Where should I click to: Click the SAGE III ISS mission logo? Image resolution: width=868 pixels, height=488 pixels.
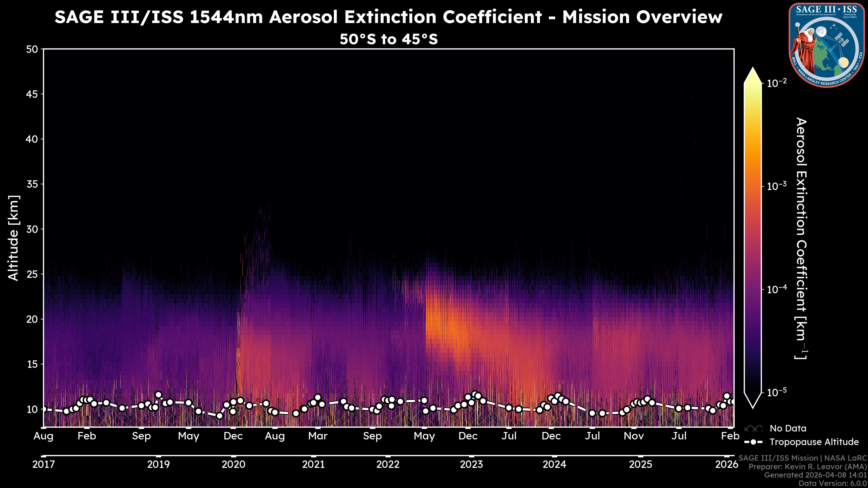(827, 45)
